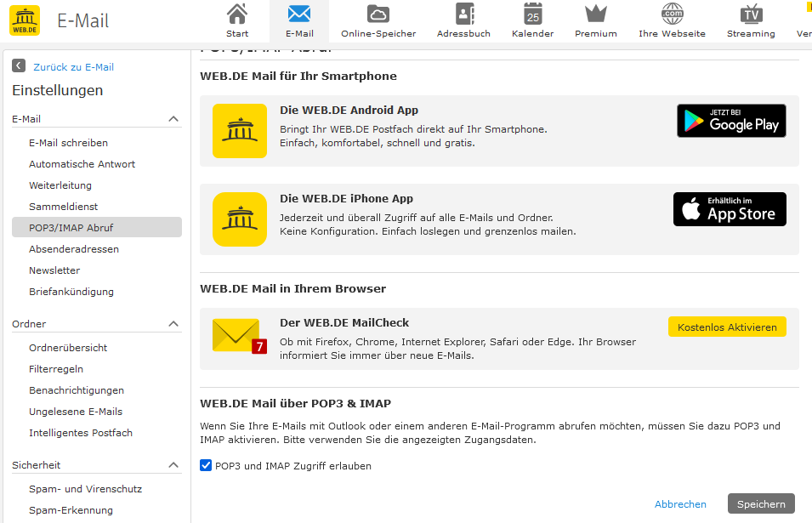
Task: Uncheck POP3 und IMAP Zugriff erlauben
Action: click(x=206, y=465)
